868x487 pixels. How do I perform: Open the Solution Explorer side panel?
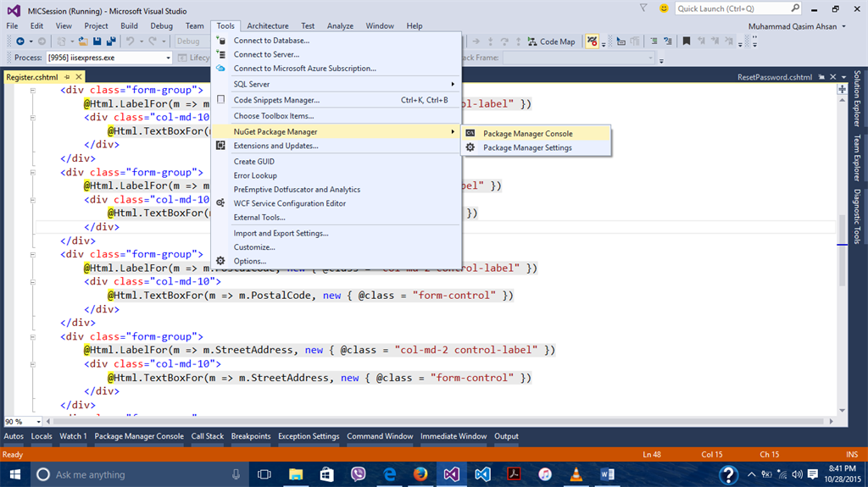pyautogui.click(x=857, y=97)
